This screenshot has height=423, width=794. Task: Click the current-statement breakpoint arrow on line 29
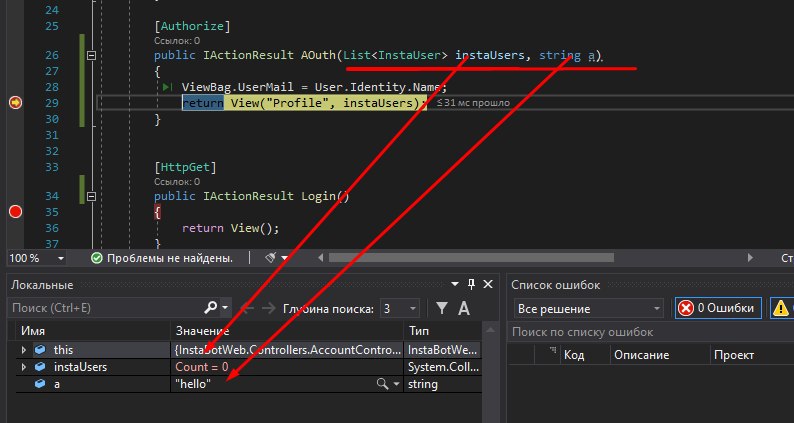pyautogui.click(x=15, y=103)
